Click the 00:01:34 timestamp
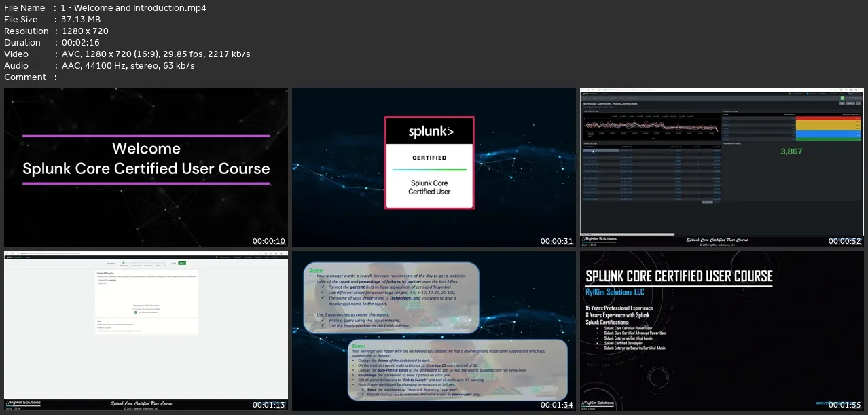The height and width of the screenshot is (415, 868). coord(557,405)
